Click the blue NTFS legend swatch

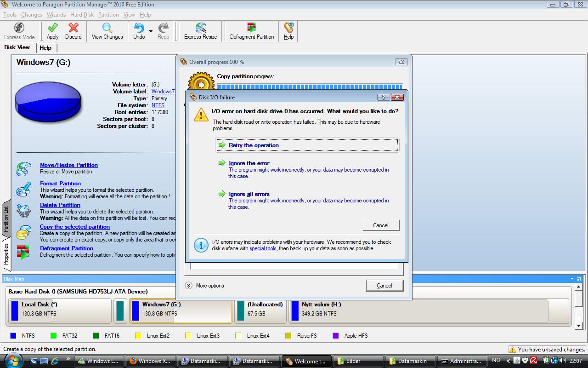13,336
